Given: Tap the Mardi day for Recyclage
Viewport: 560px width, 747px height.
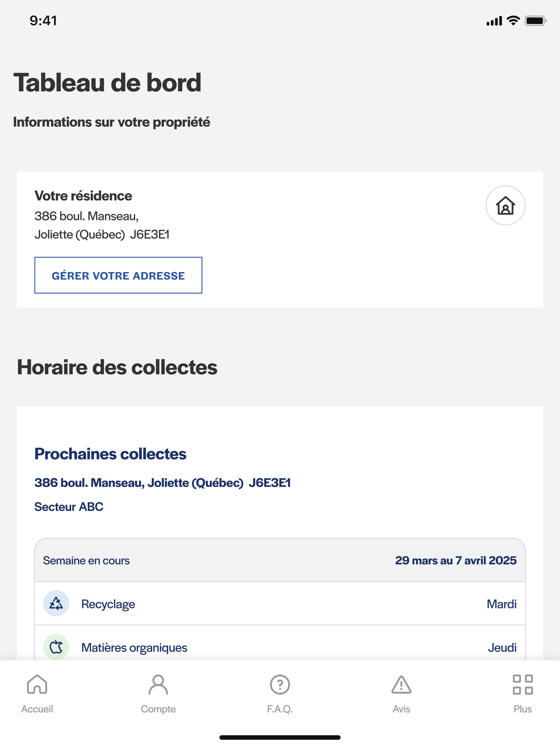Looking at the screenshot, I should click(501, 604).
